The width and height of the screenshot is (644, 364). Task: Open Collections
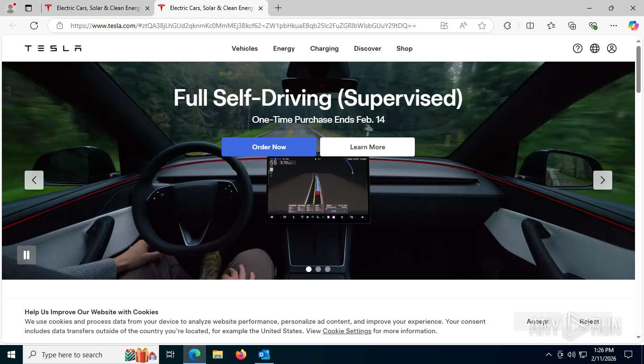coord(572,26)
